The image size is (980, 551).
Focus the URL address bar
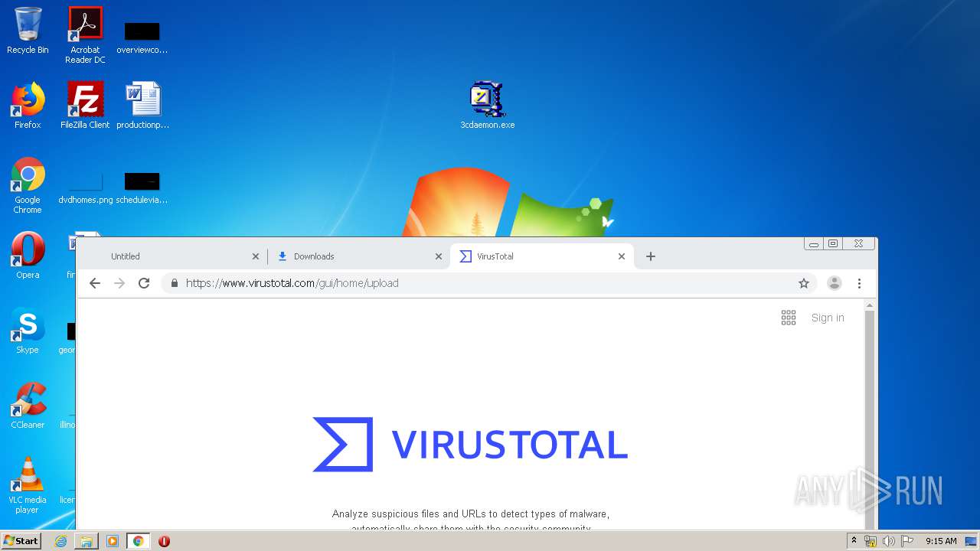tap(490, 283)
